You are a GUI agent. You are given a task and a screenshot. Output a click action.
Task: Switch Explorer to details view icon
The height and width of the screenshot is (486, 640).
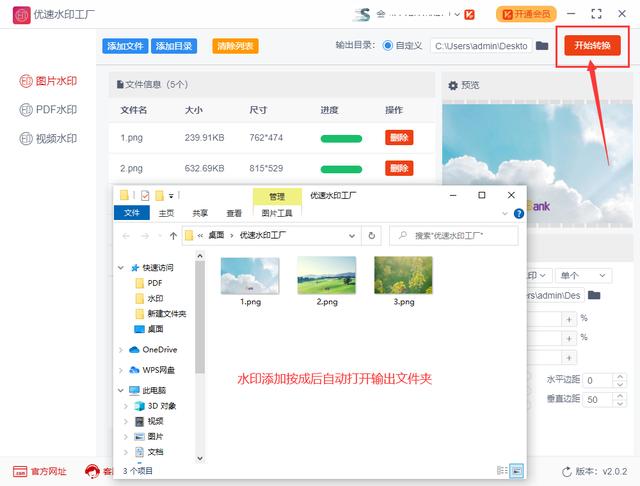coord(502,470)
